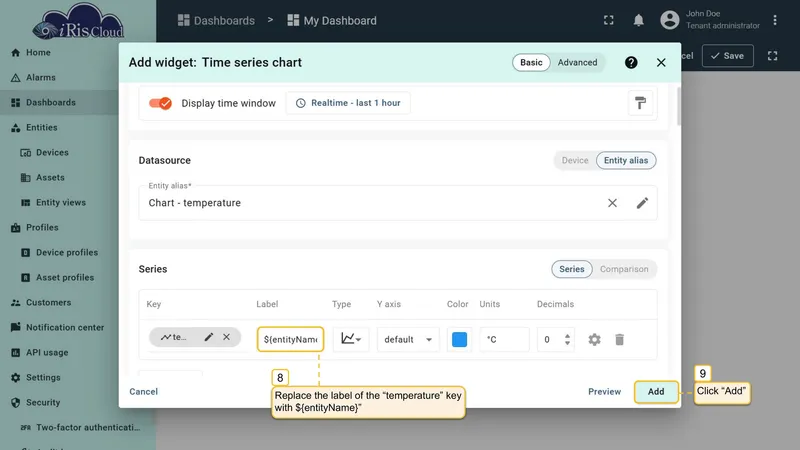The width and height of the screenshot is (800, 450).
Task: Click the dialog vertical scrollbar
Action: [x=679, y=106]
